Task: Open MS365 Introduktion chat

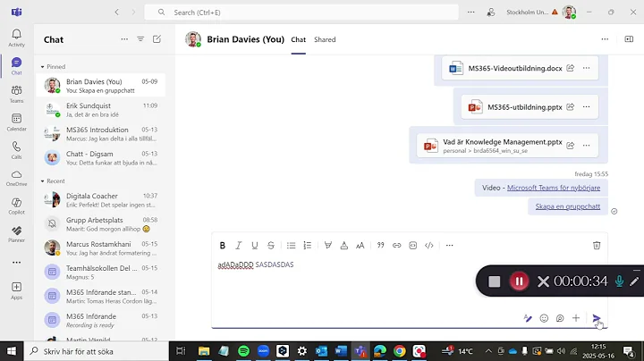Action: pos(100,134)
